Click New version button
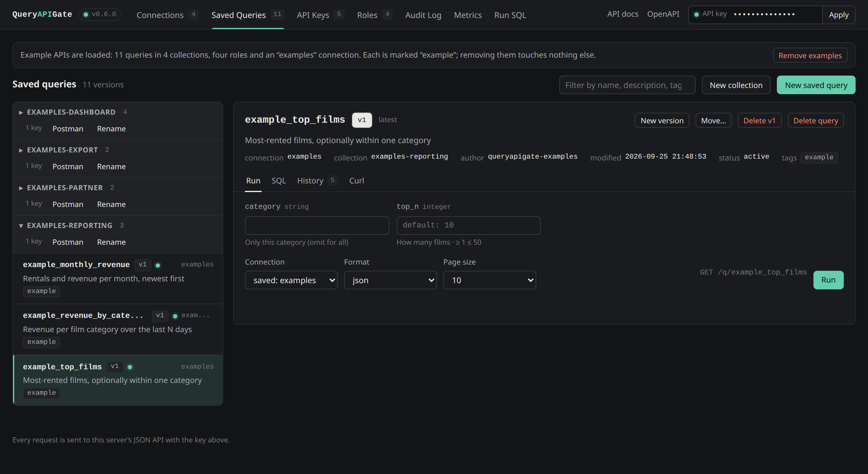This screenshot has height=474, width=868. [x=662, y=121]
